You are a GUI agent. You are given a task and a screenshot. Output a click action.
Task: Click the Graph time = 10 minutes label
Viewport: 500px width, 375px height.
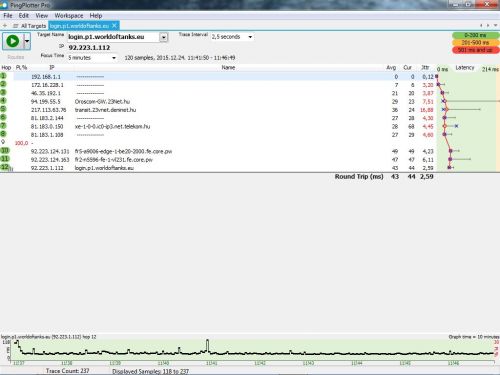point(474,337)
